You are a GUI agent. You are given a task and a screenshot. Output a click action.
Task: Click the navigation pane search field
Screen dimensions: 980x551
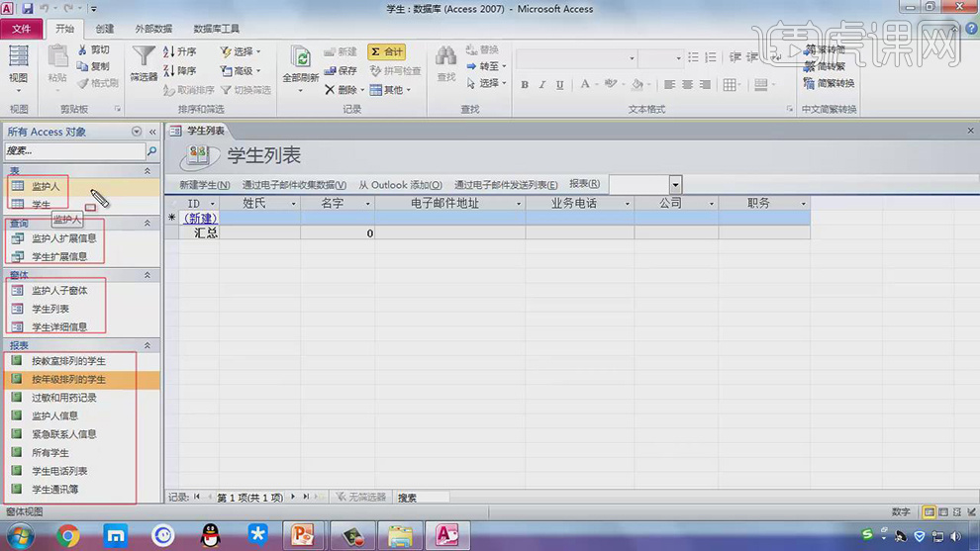pos(75,151)
